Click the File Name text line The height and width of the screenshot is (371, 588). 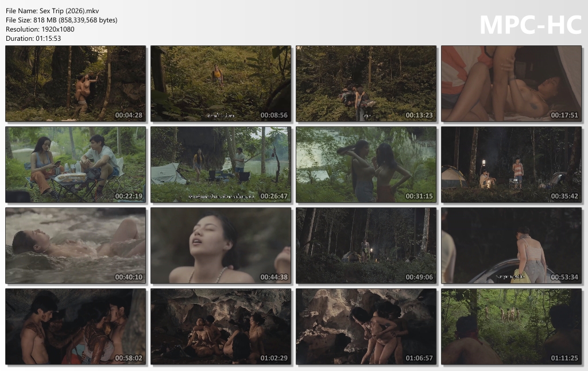pyautogui.click(x=52, y=11)
